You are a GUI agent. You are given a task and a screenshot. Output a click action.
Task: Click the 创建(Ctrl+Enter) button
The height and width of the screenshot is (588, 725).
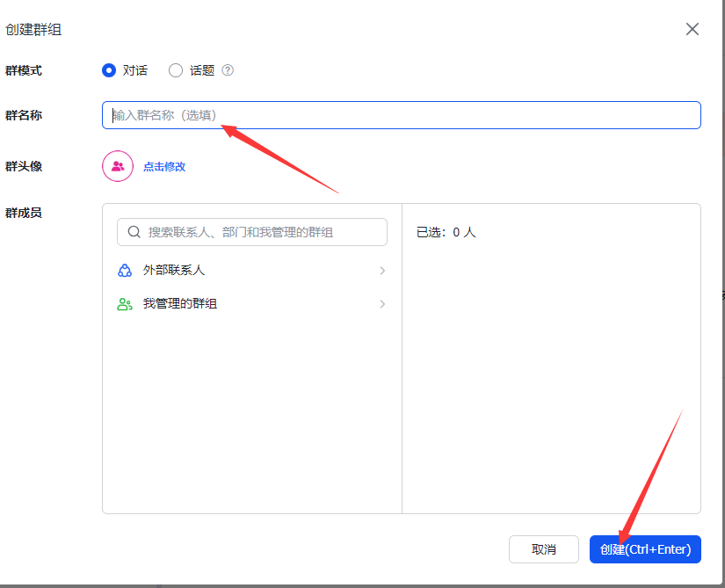point(646,549)
